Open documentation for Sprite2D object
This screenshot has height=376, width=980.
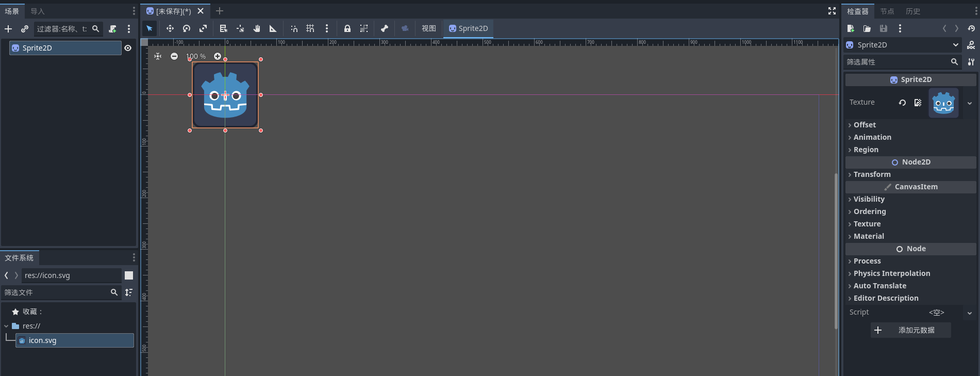point(971,45)
